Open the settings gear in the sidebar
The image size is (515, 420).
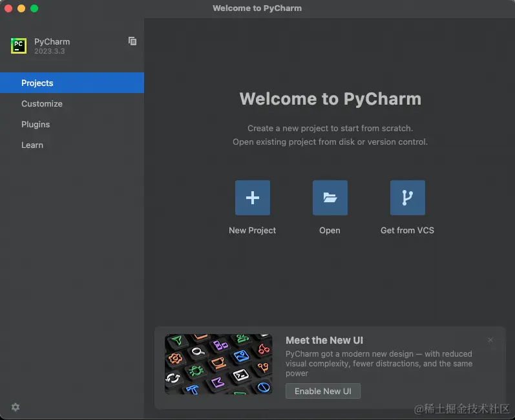point(16,407)
